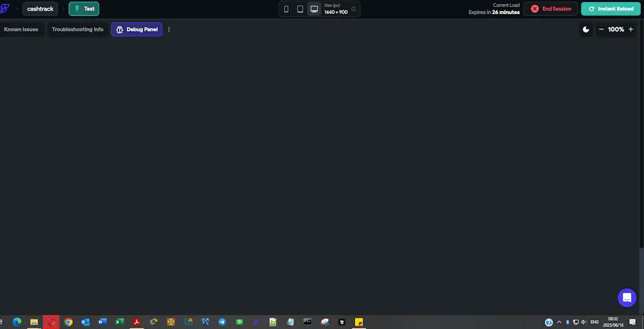Open the size info icon next to 1440 × 900
This screenshot has width=644, height=329.
coord(353,9)
